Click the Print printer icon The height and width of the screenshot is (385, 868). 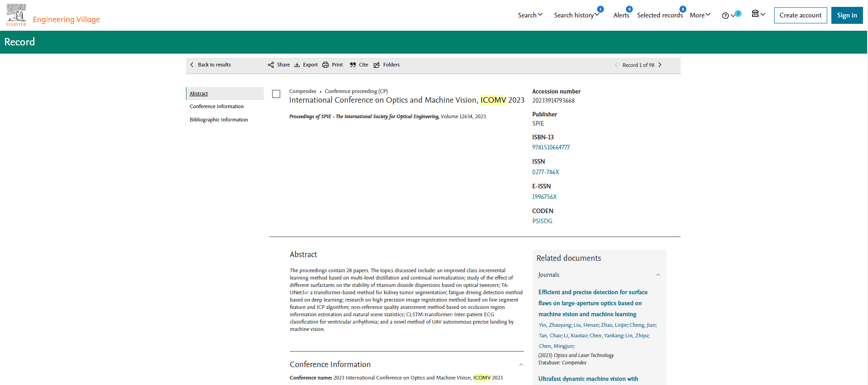325,65
